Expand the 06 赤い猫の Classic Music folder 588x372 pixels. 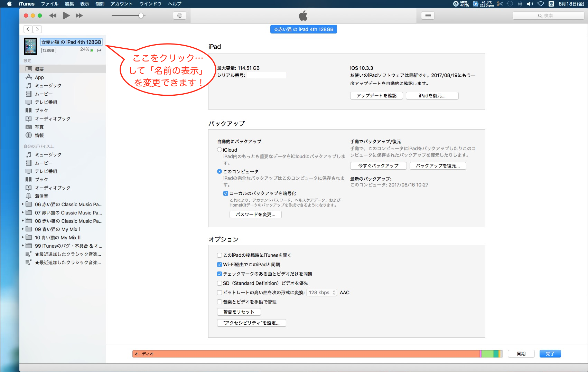coord(23,204)
